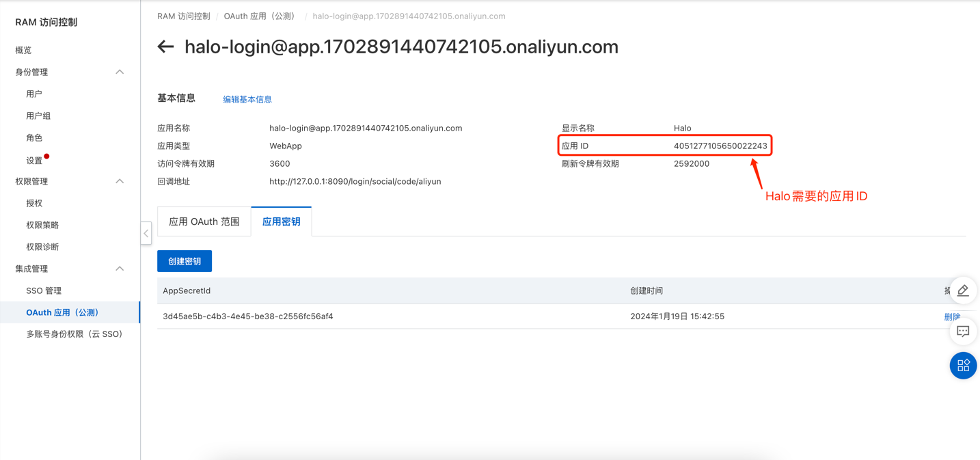Open 用户组 in the sidebar
This screenshot has height=460, width=980.
point(38,116)
